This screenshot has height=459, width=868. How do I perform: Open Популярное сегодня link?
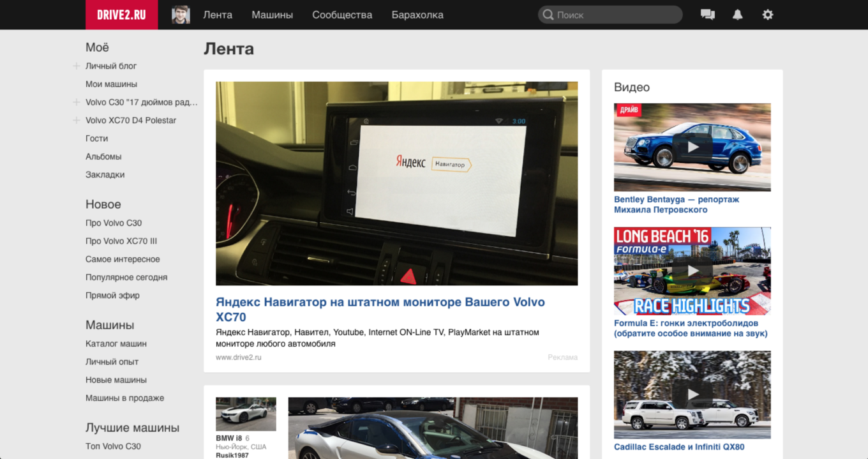[x=126, y=277]
